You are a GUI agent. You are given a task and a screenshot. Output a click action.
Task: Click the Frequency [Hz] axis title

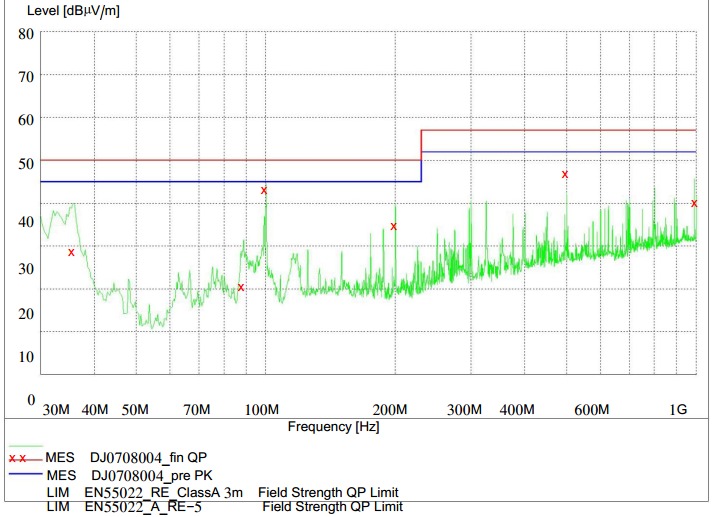click(x=333, y=426)
